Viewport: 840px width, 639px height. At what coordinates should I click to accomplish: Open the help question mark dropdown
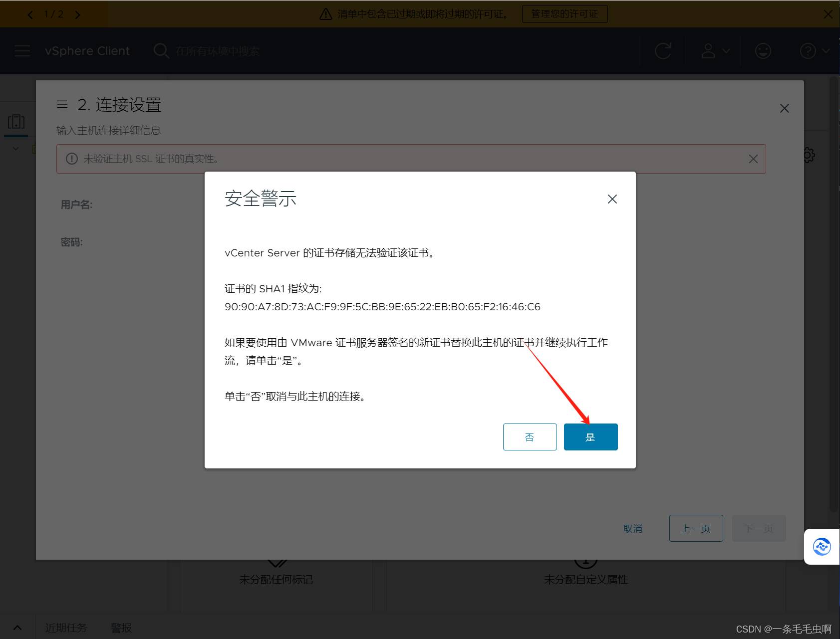(814, 51)
